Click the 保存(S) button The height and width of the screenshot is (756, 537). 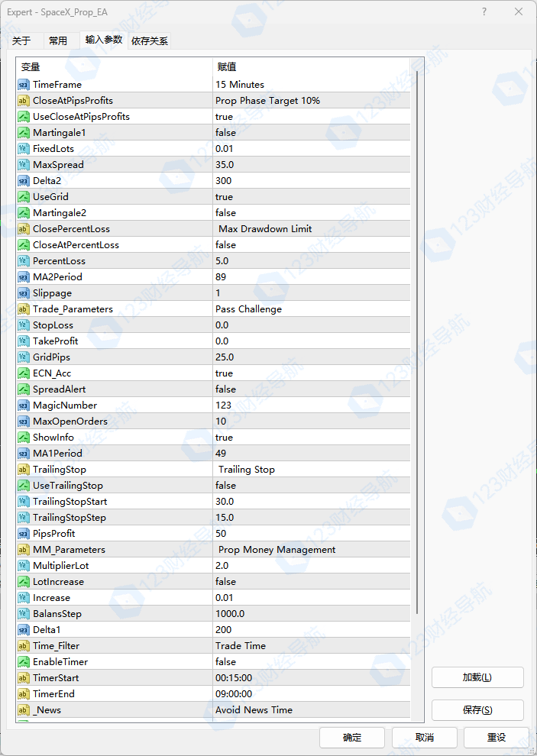coord(477,710)
